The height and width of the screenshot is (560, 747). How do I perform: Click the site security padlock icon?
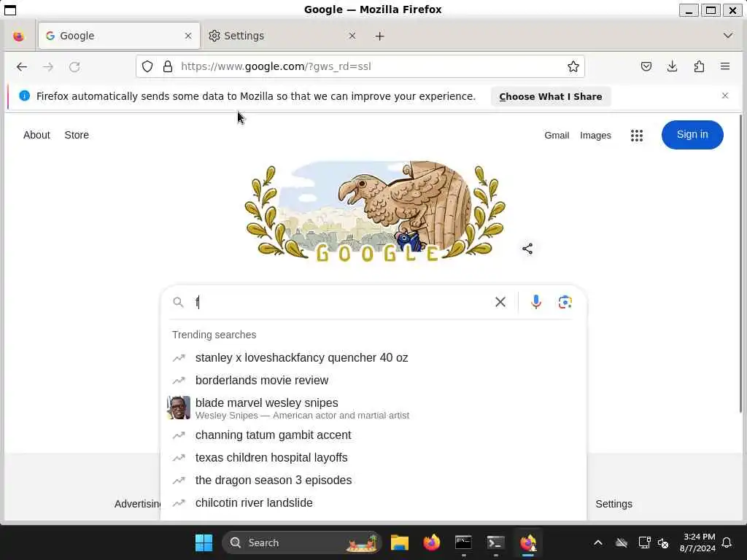pyautogui.click(x=168, y=66)
